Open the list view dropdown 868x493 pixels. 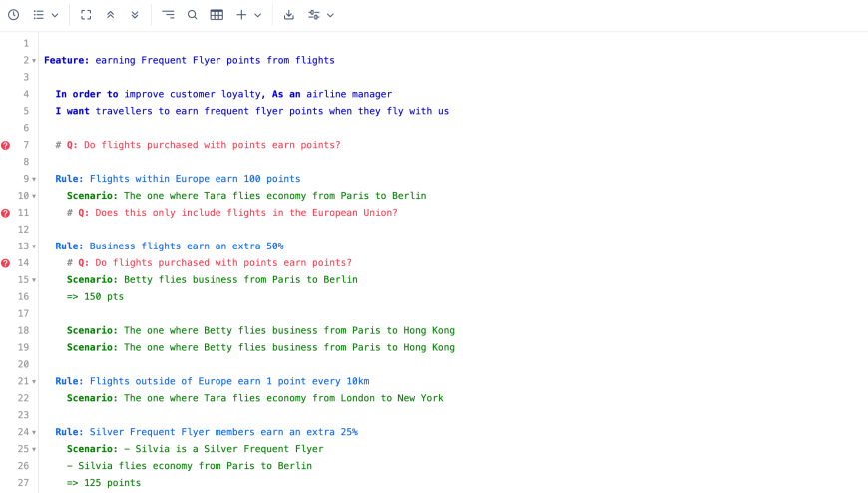pyautogui.click(x=45, y=15)
